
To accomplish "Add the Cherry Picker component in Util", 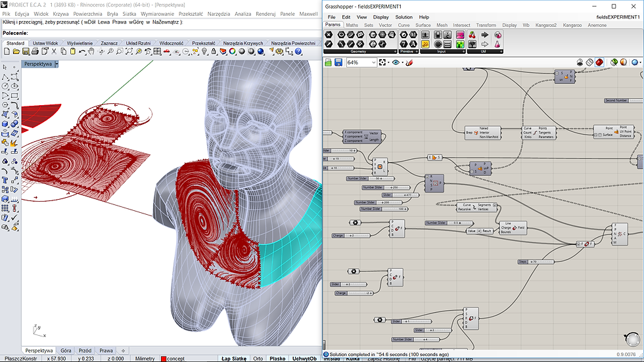I will pos(472,35).
